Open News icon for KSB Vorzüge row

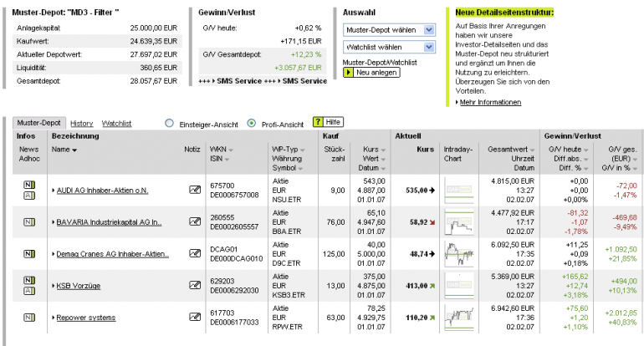tap(29, 280)
